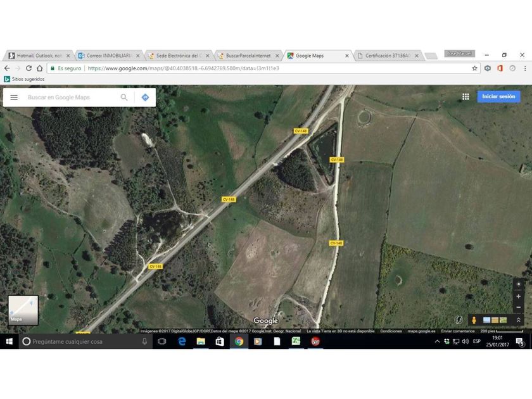
Task: Open the Google Maps hamburger menu
Action: click(x=14, y=98)
